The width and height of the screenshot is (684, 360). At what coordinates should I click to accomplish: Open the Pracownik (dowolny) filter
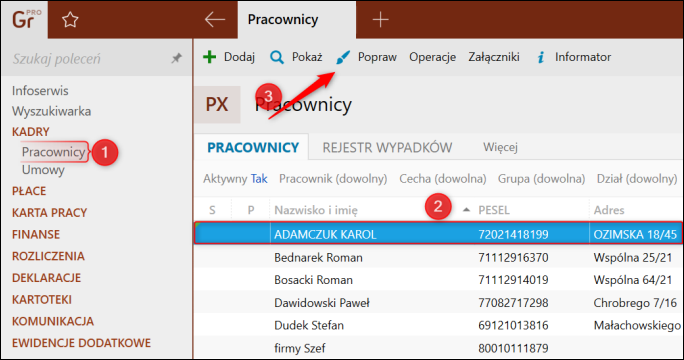(333, 179)
